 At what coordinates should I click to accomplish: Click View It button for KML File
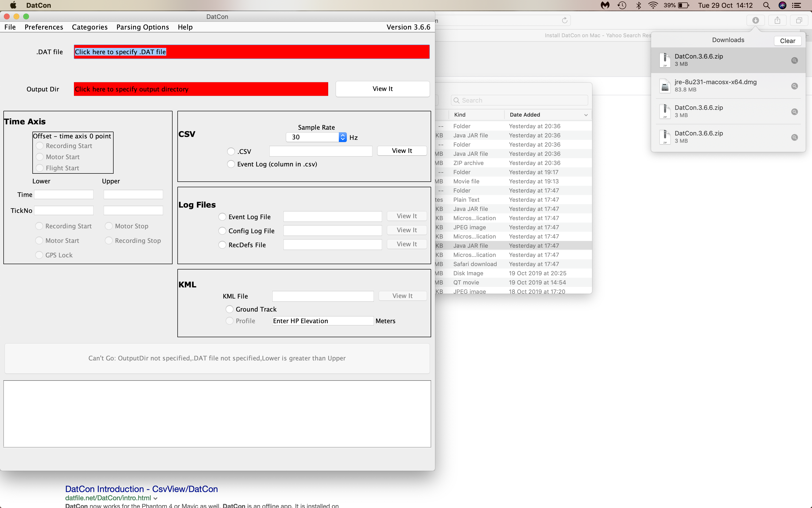click(x=403, y=296)
